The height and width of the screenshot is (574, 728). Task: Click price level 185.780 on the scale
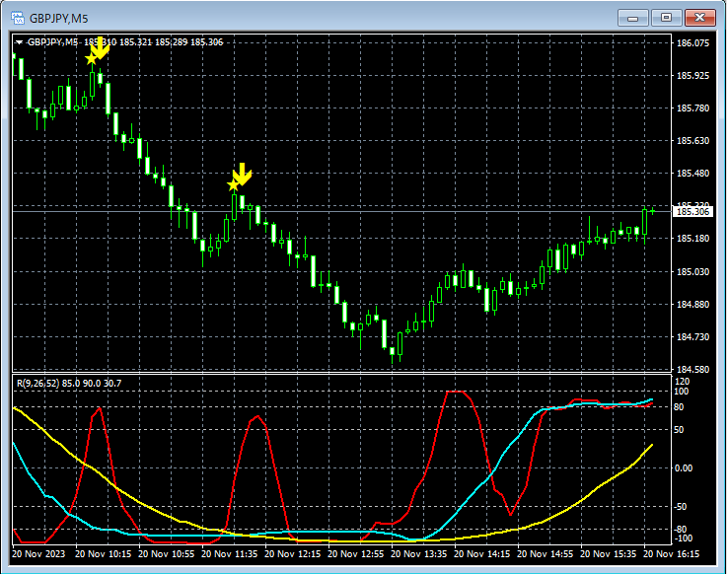[x=692, y=108]
